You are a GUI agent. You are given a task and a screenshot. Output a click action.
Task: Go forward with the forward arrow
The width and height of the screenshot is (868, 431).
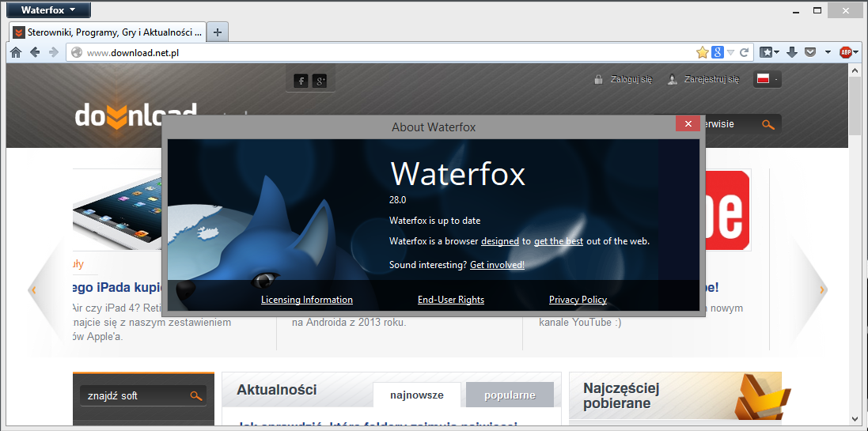(54, 52)
